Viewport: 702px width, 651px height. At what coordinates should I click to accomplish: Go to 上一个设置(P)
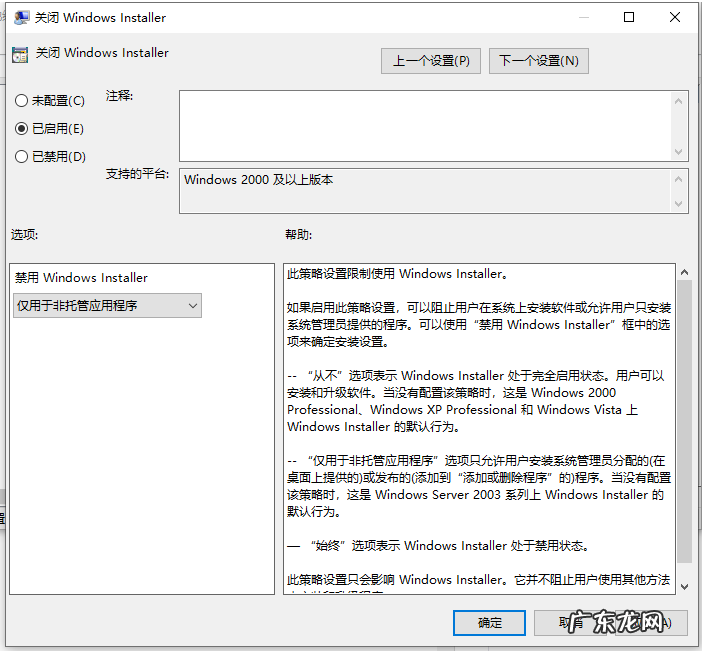431,61
